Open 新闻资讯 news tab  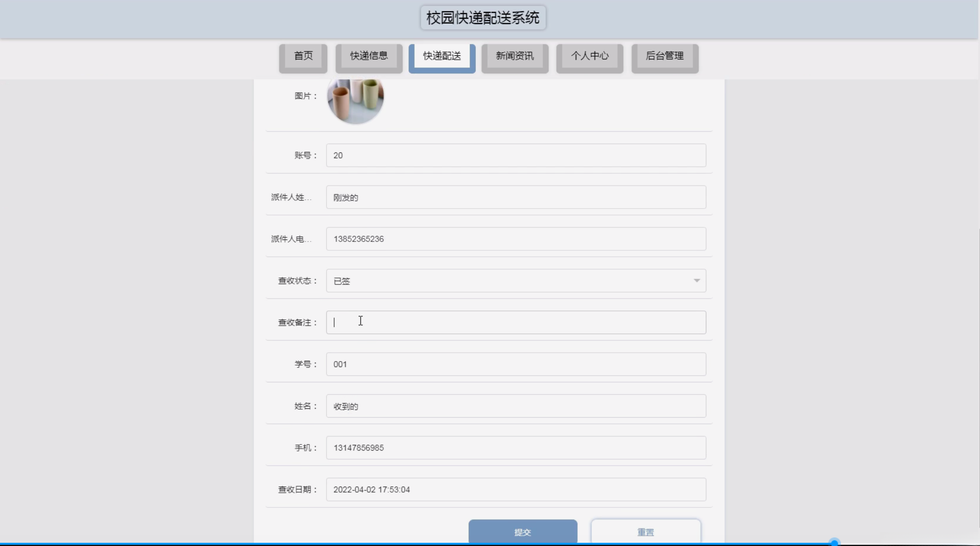click(x=514, y=56)
